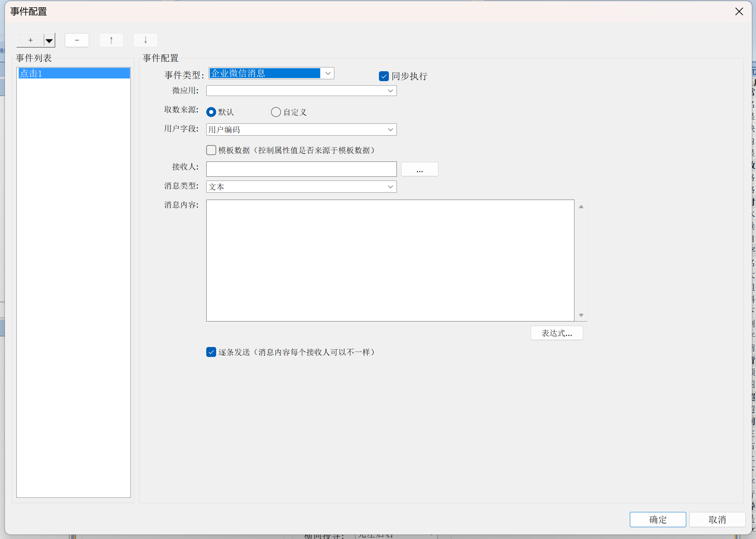
Task: Open the 表达式... expression editor
Action: point(557,333)
